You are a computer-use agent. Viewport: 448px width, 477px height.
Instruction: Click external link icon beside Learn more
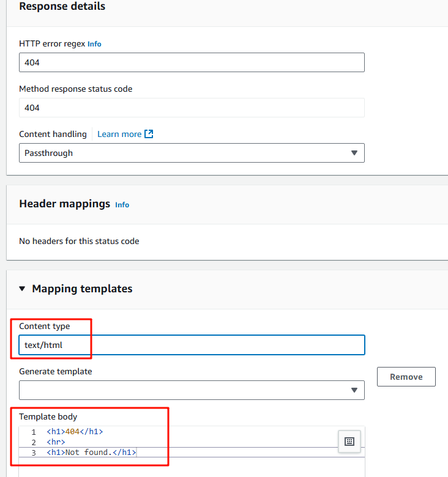[149, 134]
